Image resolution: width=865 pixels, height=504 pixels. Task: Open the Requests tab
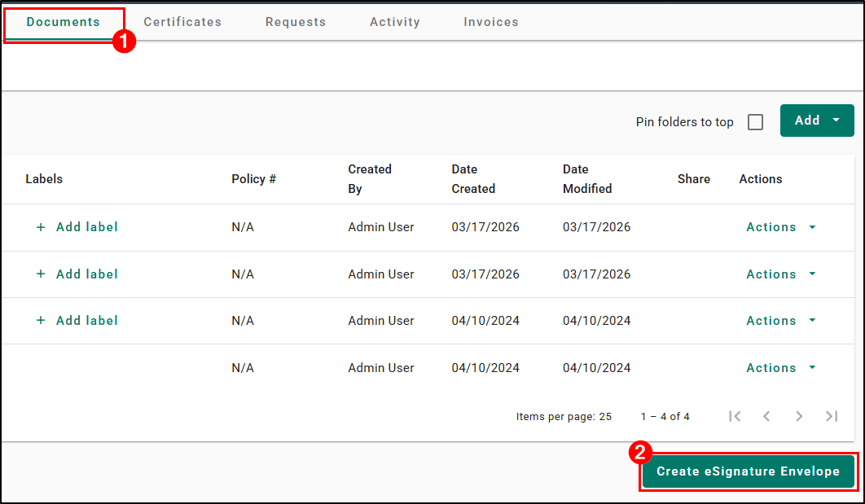pyautogui.click(x=295, y=22)
